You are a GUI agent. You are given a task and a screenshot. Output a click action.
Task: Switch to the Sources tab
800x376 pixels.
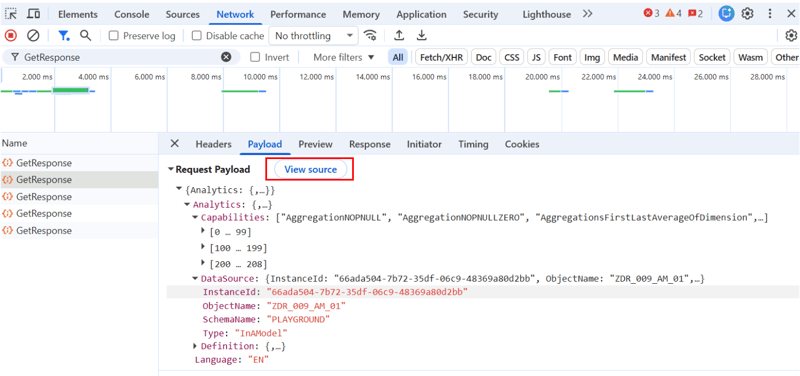183,14
